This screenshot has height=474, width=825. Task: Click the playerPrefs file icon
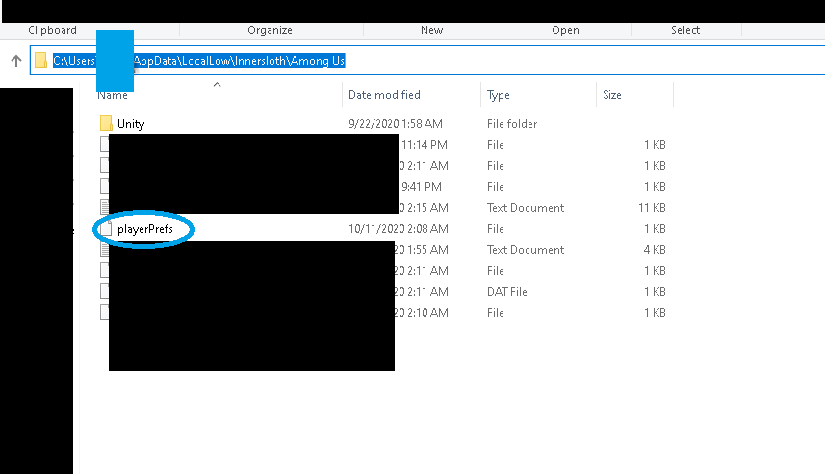pos(106,229)
